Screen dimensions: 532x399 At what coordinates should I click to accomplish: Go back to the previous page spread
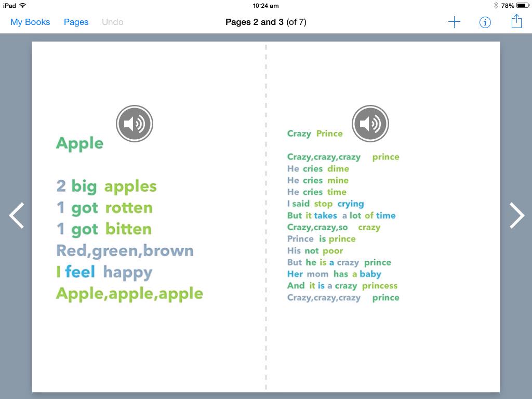(16, 215)
